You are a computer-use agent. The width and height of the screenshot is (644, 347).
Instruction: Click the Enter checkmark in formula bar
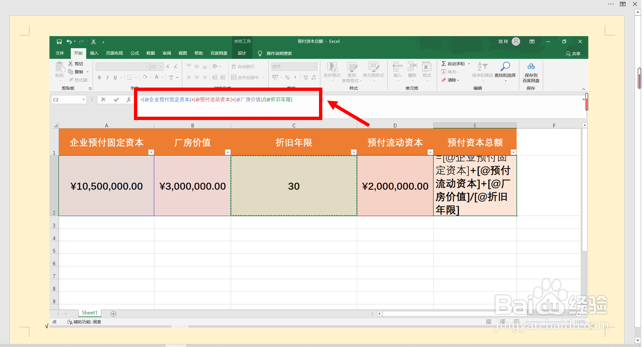[x=116, y=100]
